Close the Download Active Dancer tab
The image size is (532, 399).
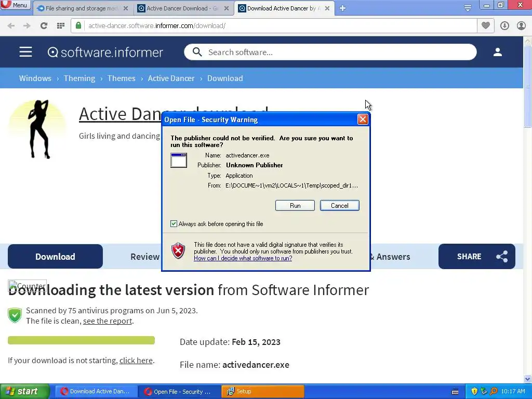pyautogui.click(x=327, y=8)
